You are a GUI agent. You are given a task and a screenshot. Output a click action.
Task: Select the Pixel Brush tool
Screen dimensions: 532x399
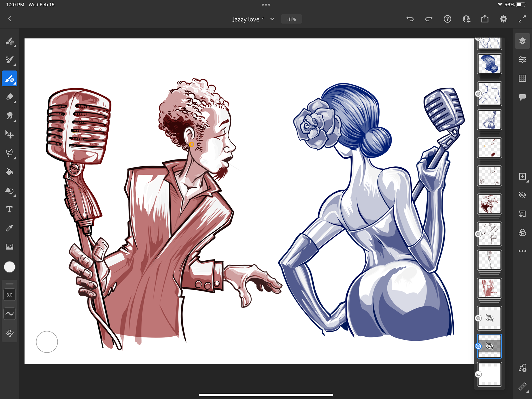click(10, 41)
